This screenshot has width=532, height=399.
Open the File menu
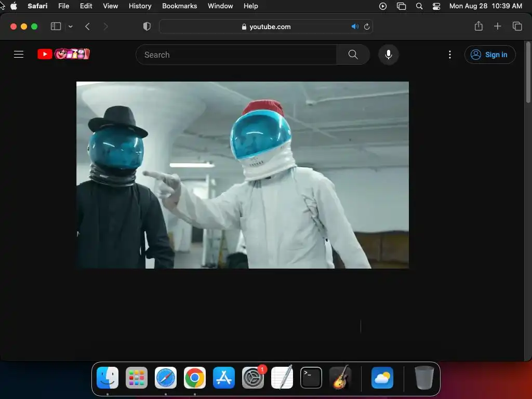(64, 6)
